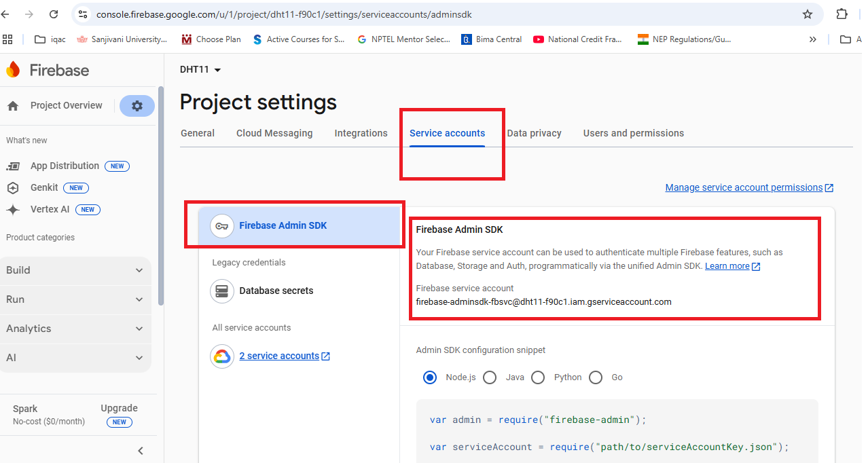
Task: View site information icon in address bar
Action: tap(82, 14)
